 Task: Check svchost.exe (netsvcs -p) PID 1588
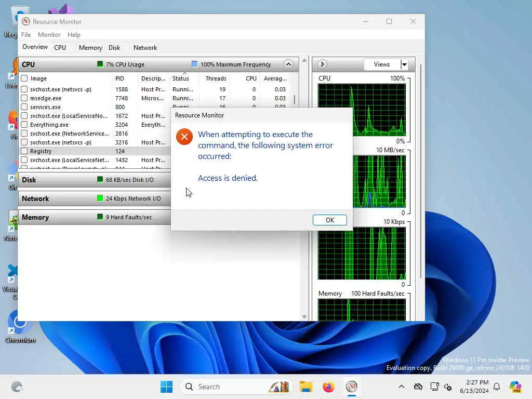pyautogui.click(x=24, y=89)
